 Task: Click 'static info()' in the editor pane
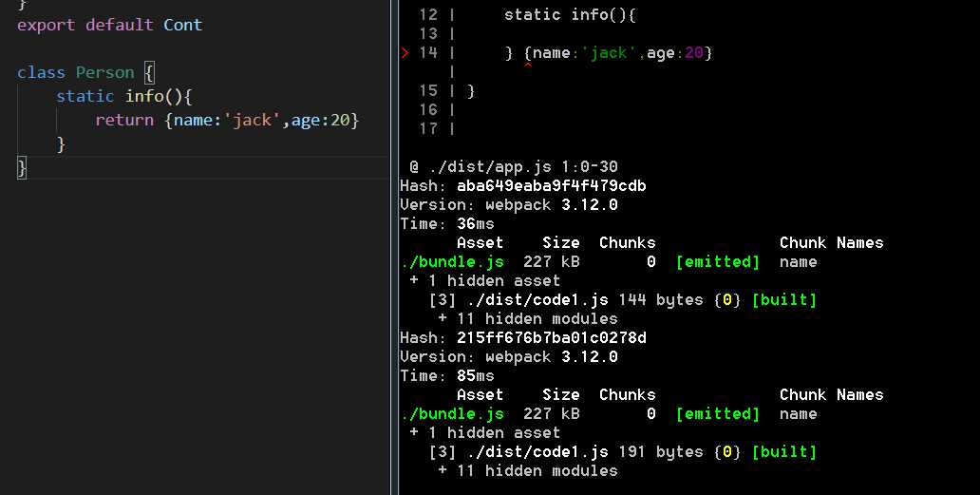tap(123, 96)
